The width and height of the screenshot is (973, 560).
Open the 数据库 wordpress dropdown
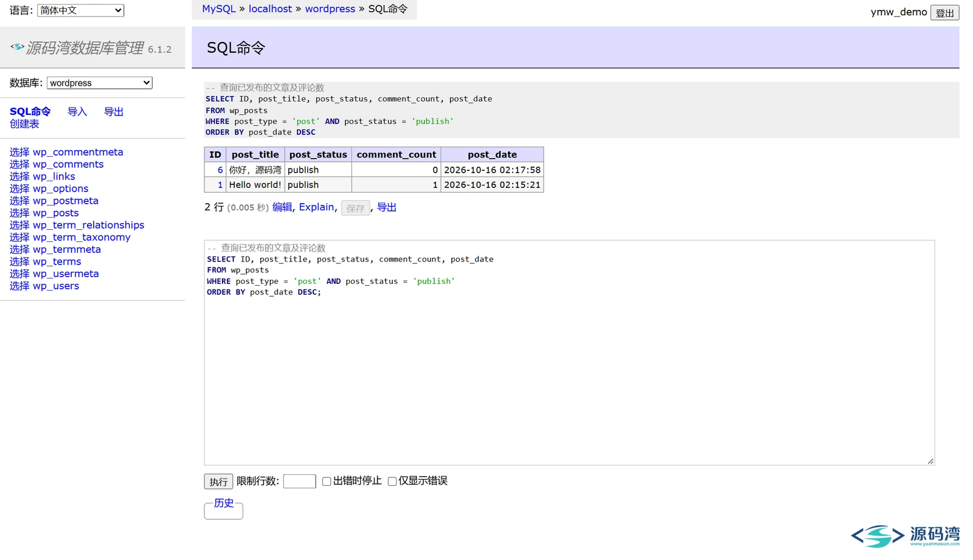[99, 83]
